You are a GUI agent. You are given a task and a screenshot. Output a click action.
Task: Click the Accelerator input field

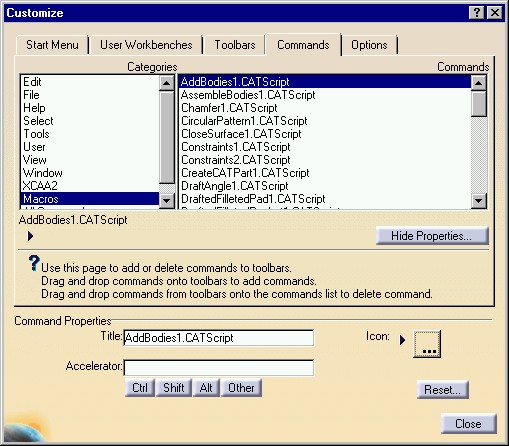coord(219,368)
